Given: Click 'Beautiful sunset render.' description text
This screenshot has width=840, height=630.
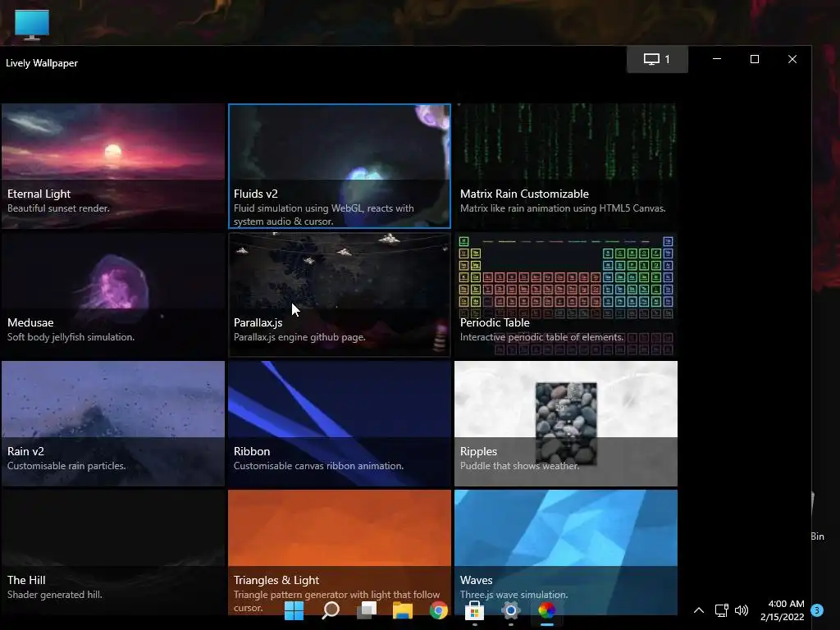Looking at the screenshot, I should (x=58, y=208).
